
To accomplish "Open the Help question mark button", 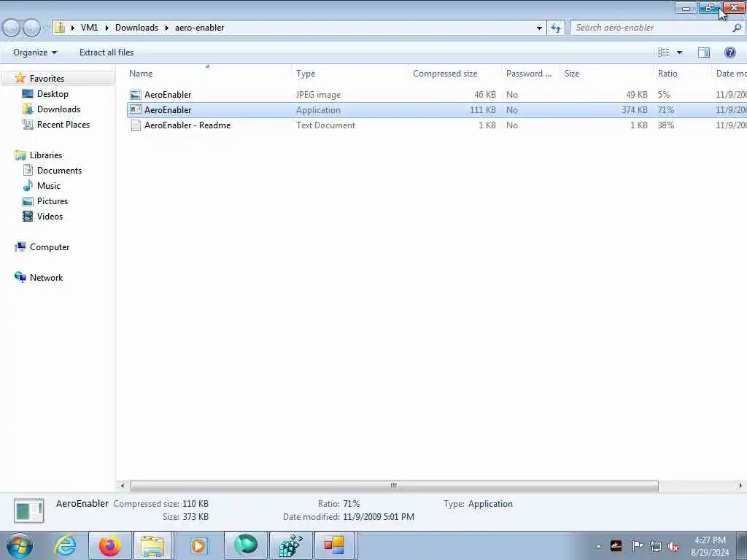I will tap(729, 52).
